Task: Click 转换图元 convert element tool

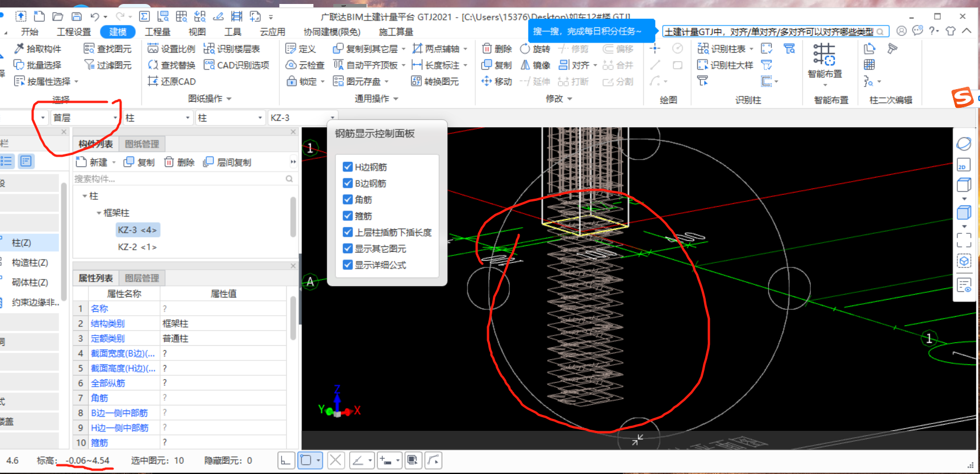Action: pyautogui.click(x=435, y=82)
